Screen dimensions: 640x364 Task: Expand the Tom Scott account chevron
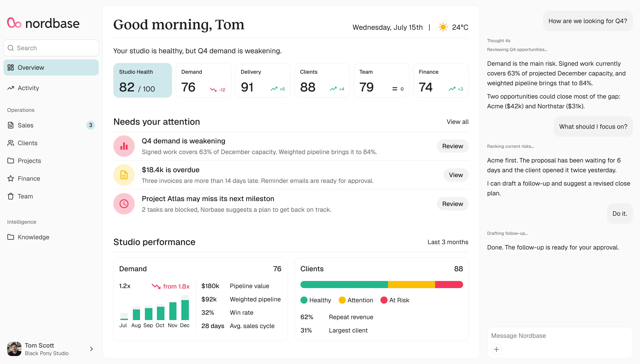click(x=91, y=349)
